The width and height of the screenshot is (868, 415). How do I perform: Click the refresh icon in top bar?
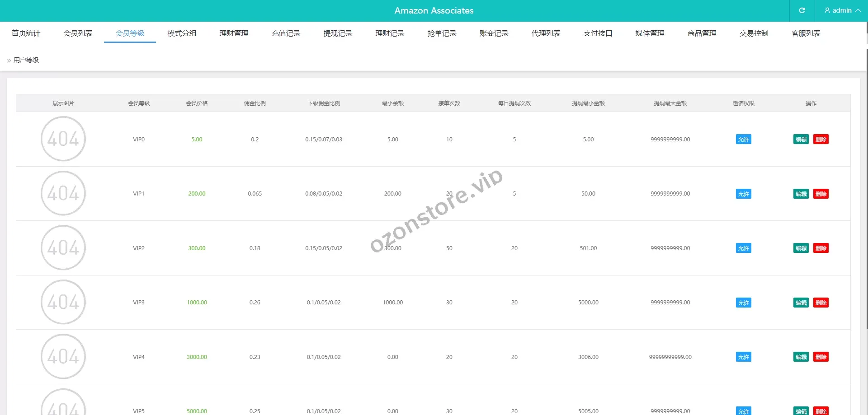click(802, 10)
